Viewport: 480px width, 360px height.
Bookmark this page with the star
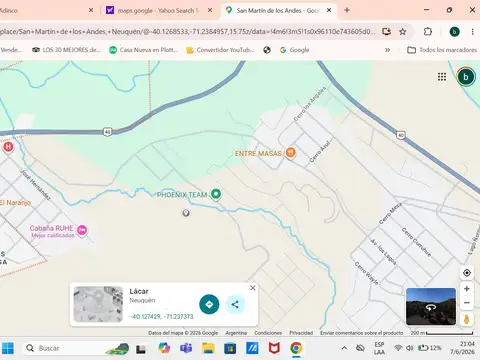[403, 32]
